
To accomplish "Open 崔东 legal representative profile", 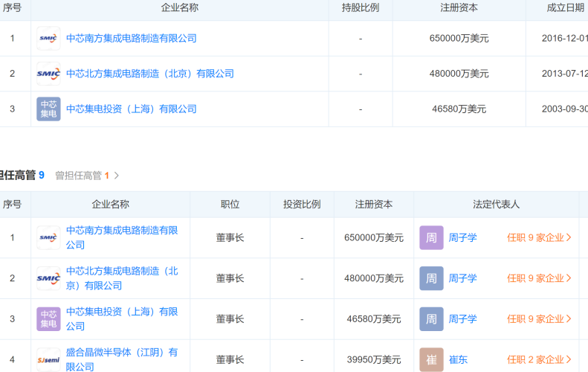I will (x=458, y=359).
